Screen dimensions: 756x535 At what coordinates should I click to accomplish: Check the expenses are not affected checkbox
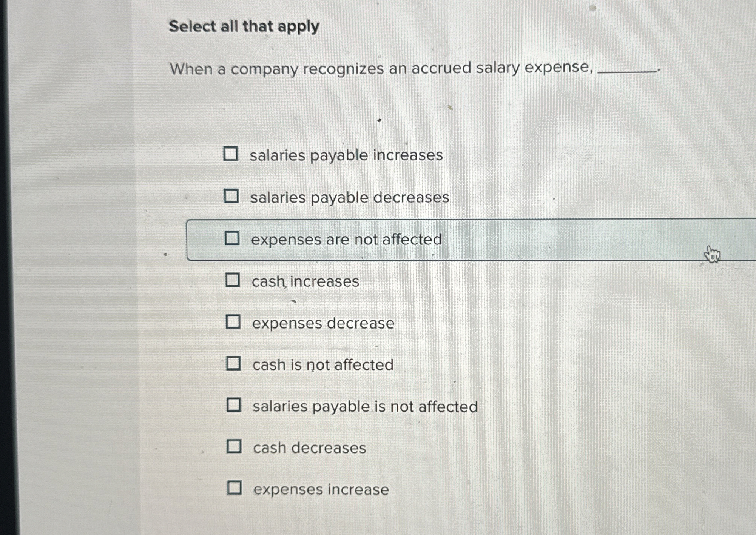coord(233,239)
